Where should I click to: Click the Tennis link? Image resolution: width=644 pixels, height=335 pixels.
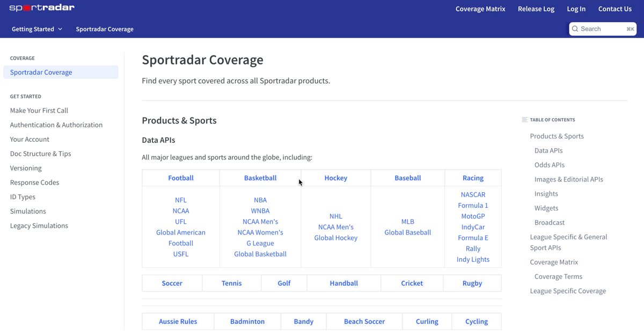coord(232,283)
